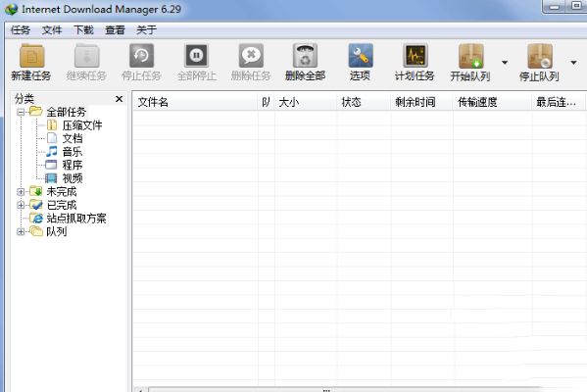Click the 继续任务 resume toolbar icon

point(86,56)
